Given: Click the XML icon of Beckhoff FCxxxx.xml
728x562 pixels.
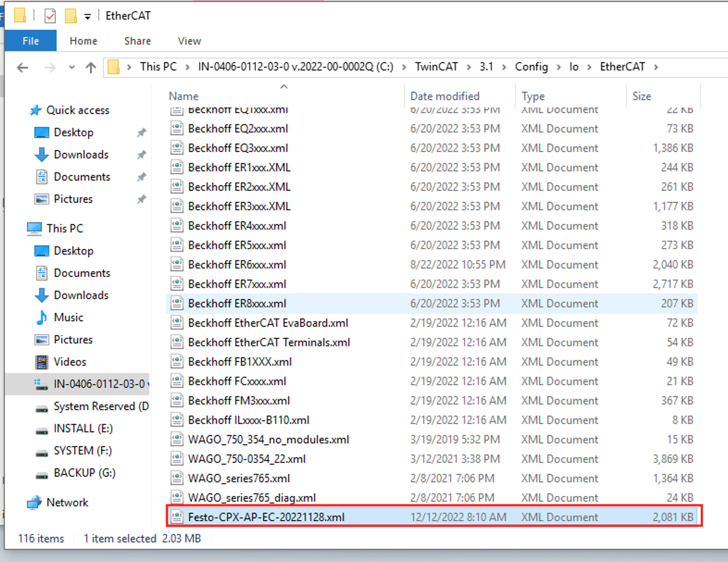Looking at the screenshot, I should 176,381.
